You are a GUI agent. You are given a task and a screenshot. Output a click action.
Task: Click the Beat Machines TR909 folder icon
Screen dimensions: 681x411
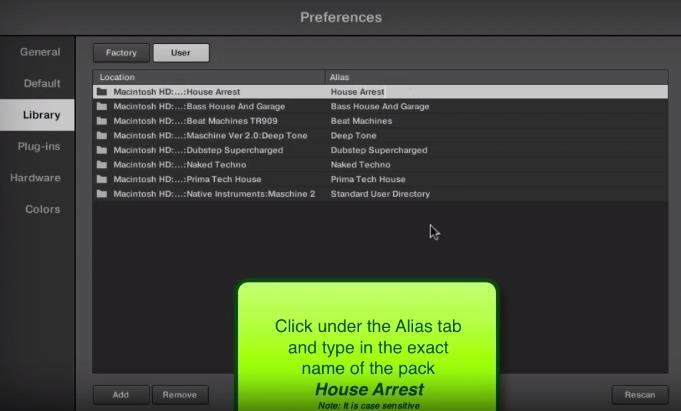click(102, 121)
